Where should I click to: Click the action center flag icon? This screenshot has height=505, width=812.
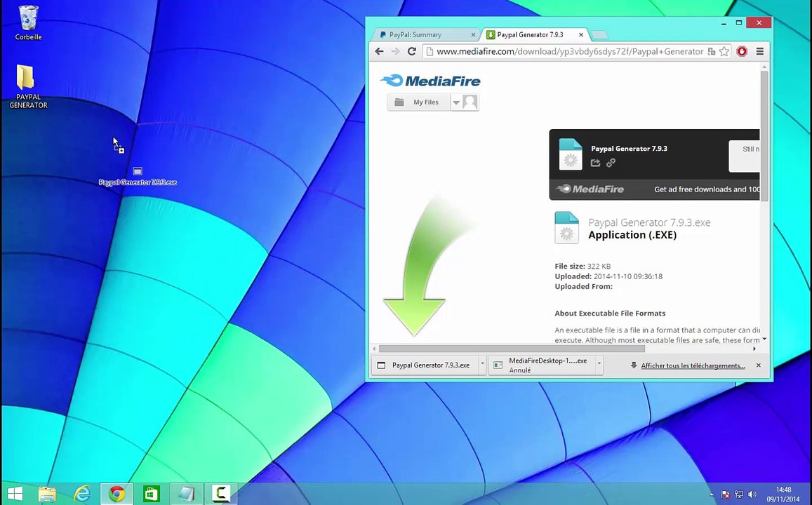pos(726,494)
